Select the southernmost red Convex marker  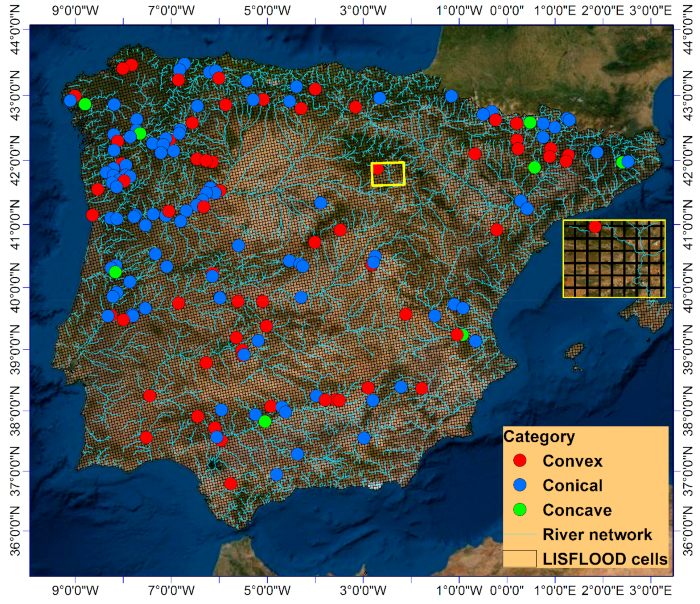pyautogui.click(x=230, y=484)
